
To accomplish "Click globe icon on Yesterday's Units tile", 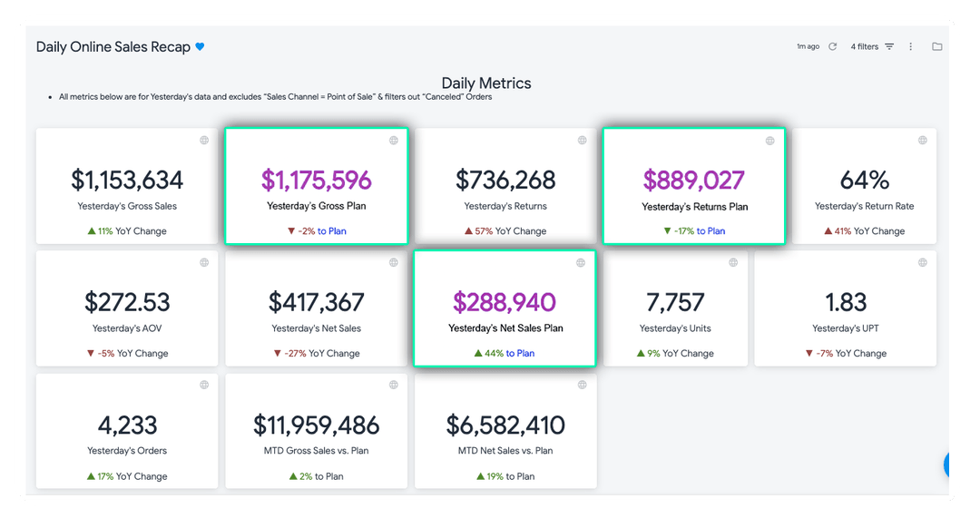I will [x=733, y=262].
